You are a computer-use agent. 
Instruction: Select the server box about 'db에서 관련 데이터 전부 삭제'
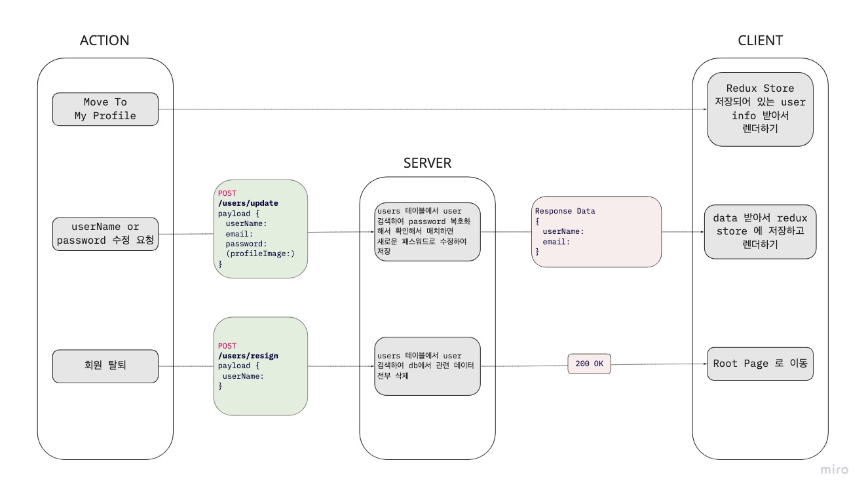(x=427, y=366)
